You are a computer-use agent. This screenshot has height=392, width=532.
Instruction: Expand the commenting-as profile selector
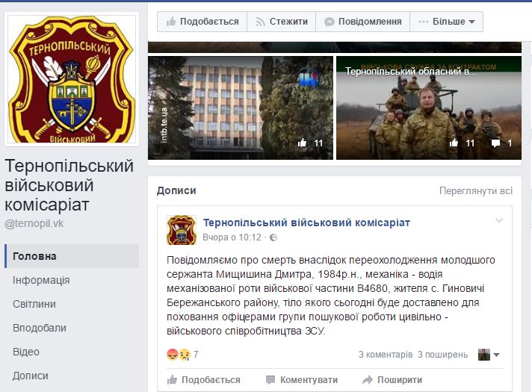point(489,355)
